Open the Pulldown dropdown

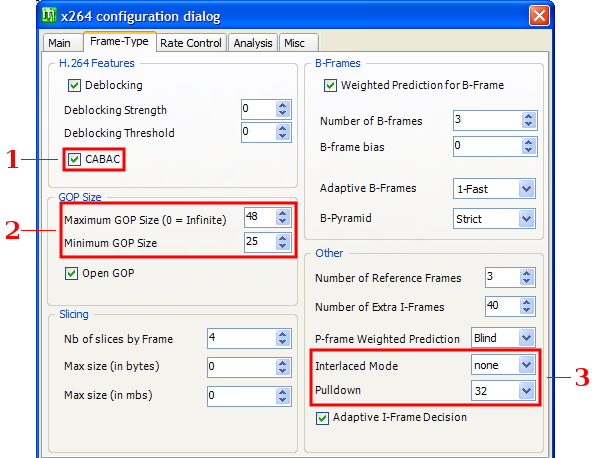(527, 390)
